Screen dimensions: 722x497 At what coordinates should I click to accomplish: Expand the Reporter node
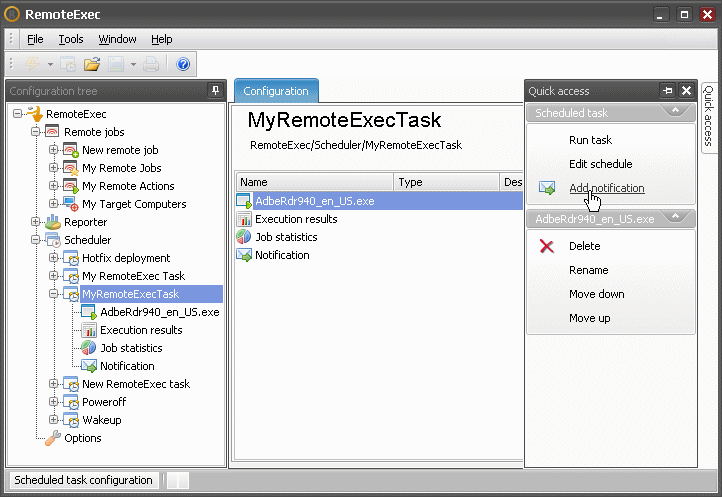tap(35, 221)
